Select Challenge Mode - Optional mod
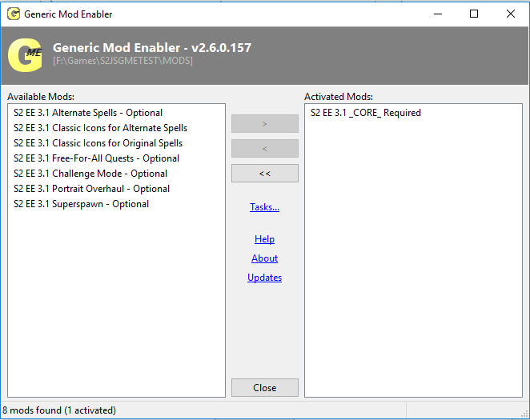 [90, 174]
